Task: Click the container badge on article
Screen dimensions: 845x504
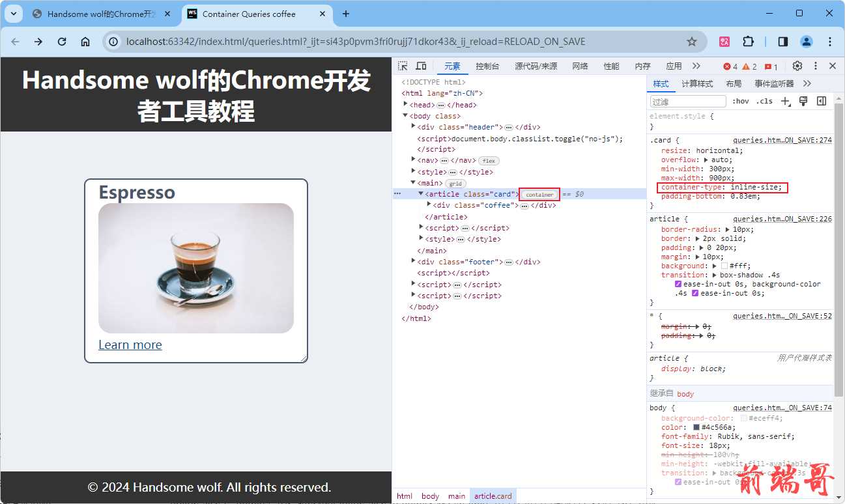Action: pyautogui.click(x=539, y=195)
